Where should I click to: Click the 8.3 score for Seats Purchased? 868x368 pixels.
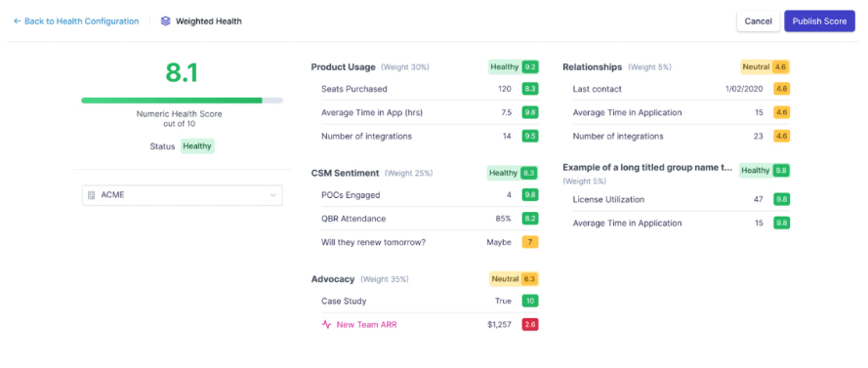tap(530, 89)
